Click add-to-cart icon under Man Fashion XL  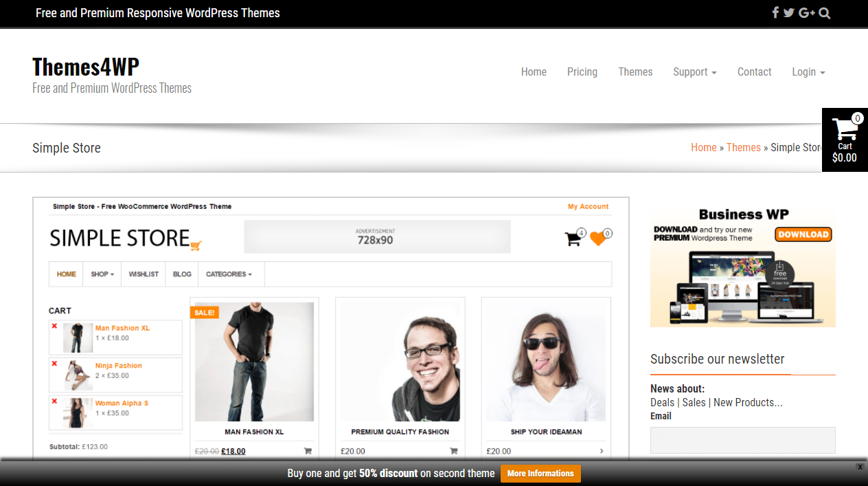[308, 451]
